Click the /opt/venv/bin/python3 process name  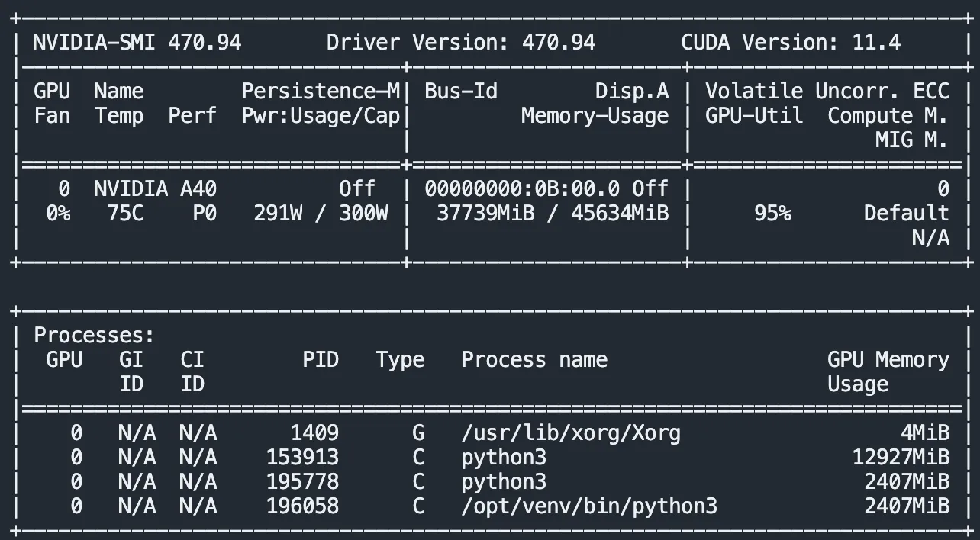588,506
